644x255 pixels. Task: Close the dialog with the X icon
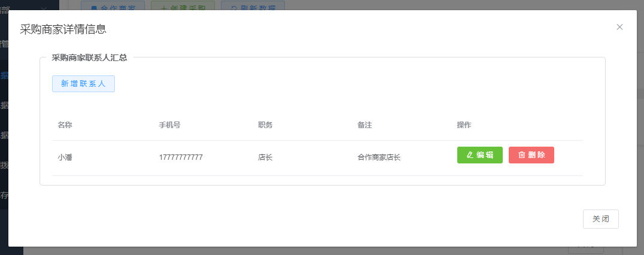click(x=619, y=27)
